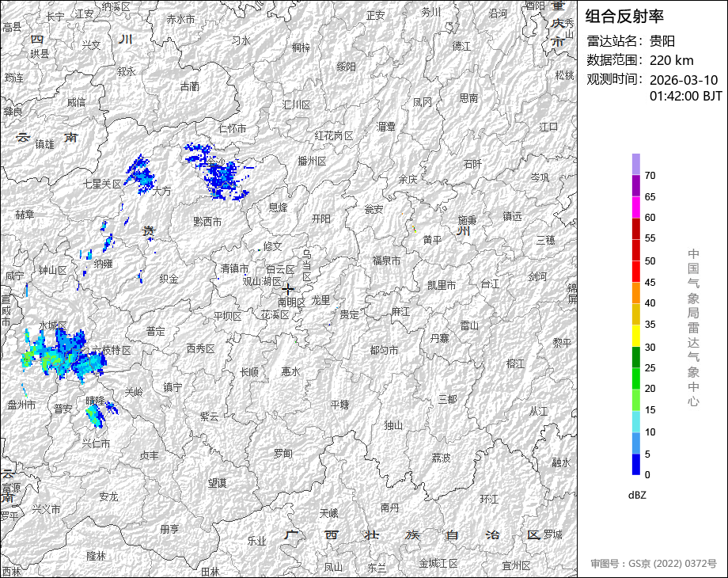Click the 凯里市 map label
728x578 pixels.
point(442,285)
